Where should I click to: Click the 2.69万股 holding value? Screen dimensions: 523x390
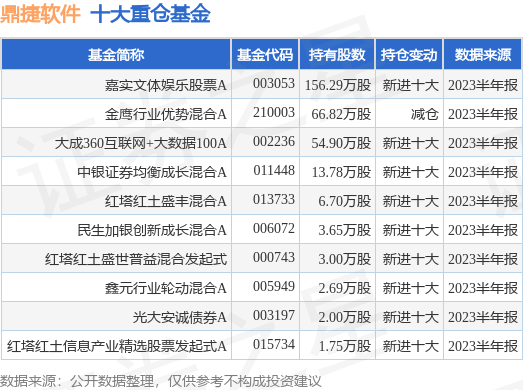345,288
